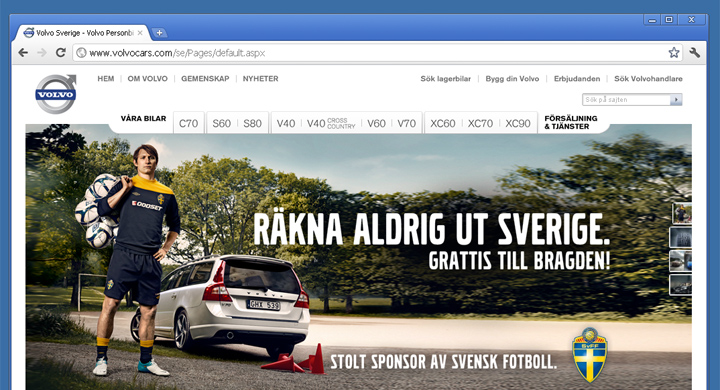Close the Volvo Sverige tab
The width and height of the screenshot is (720, 390).
[140, 33]
